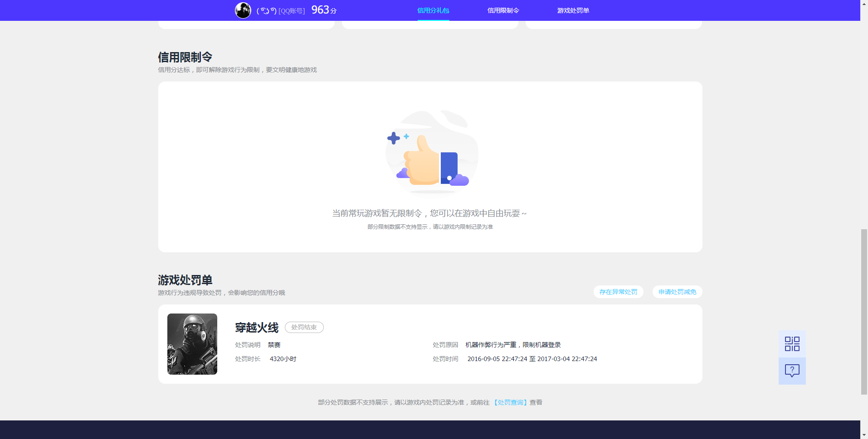Click the 申请处罚减免 button

click(677, 292)
